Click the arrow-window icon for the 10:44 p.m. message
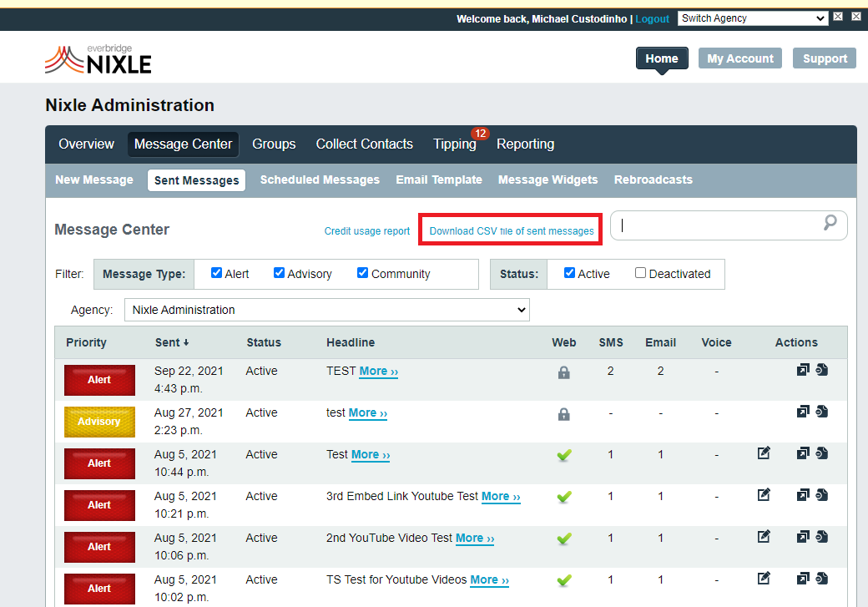Image resolution: width=868 pixels, height=607 pixels. pos(803,453)
